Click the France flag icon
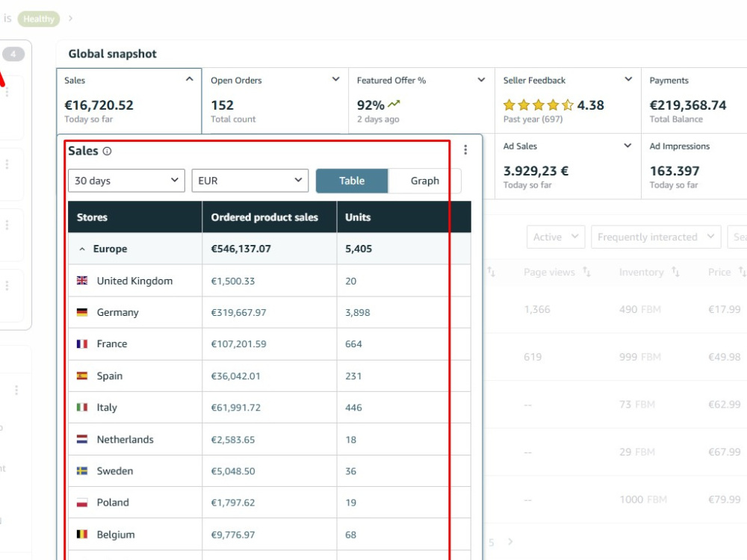This screenshot has width=747, height=560. coord(82,343)
